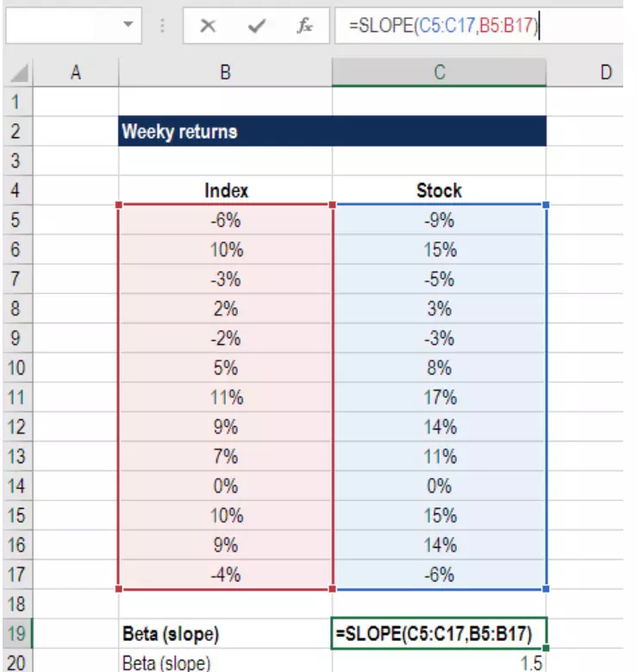The width and height of the screenshot is (637, 672).
Task: Select row 2 header
Action: [x=17, y=131]
